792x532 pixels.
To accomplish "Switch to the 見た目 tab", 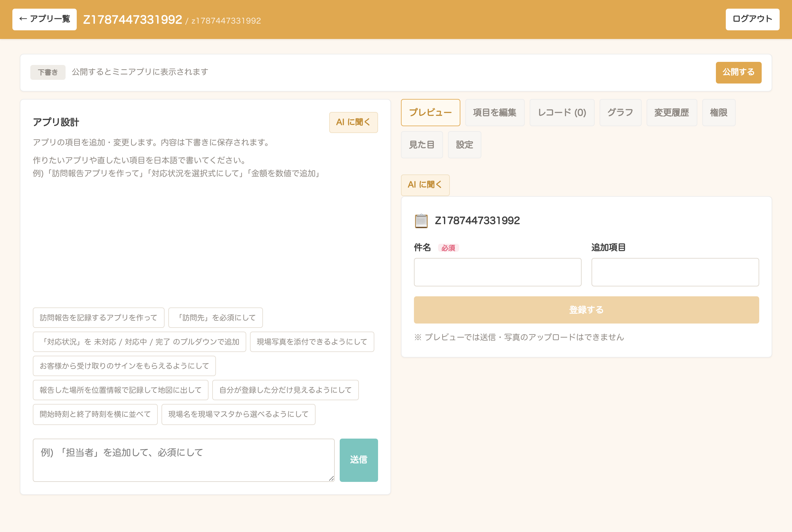I will click(422, 145).
